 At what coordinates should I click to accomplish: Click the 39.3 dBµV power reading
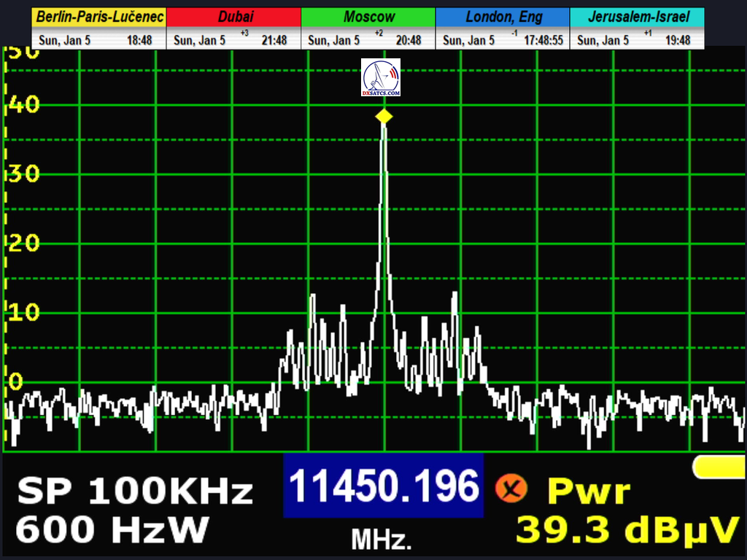pos(627,531)
